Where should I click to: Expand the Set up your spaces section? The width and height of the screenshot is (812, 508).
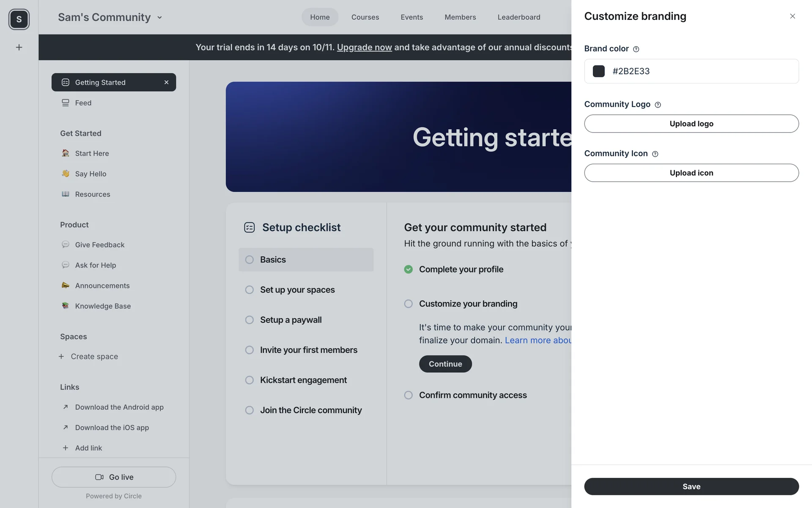pos(297,290)
